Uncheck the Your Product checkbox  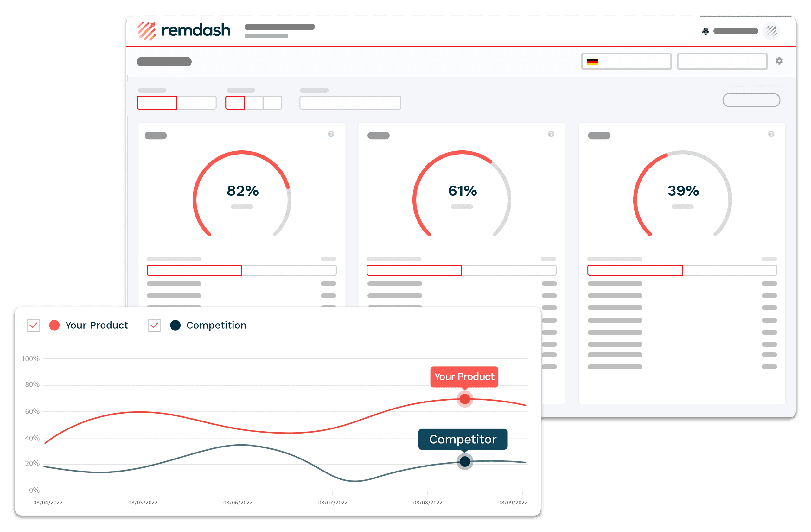click(33, 325)
